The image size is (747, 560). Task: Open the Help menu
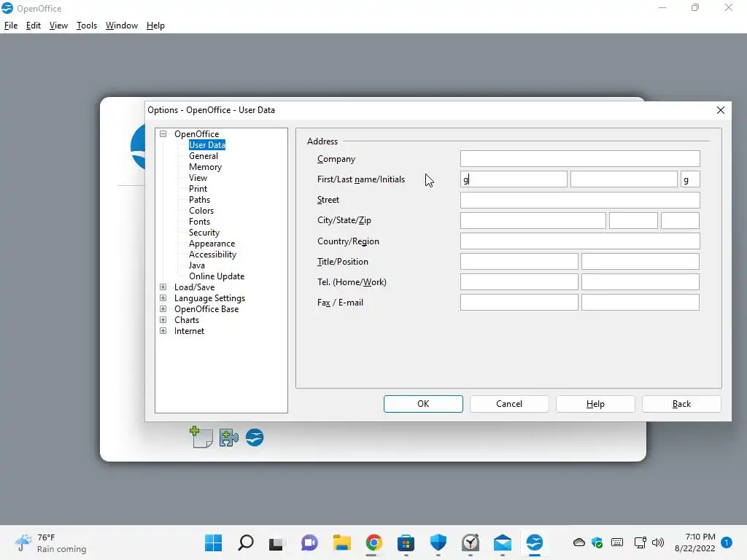click(155, 26)
